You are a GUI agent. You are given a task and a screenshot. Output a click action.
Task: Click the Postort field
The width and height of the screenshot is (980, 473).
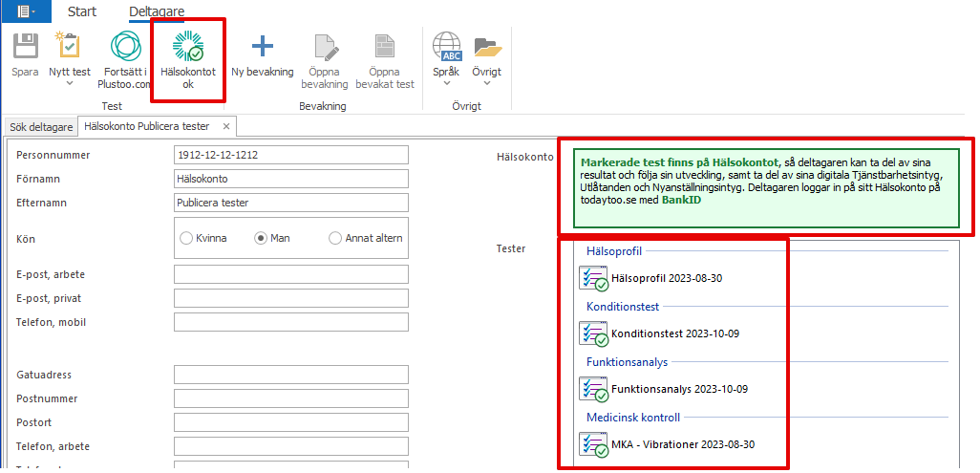291,422
